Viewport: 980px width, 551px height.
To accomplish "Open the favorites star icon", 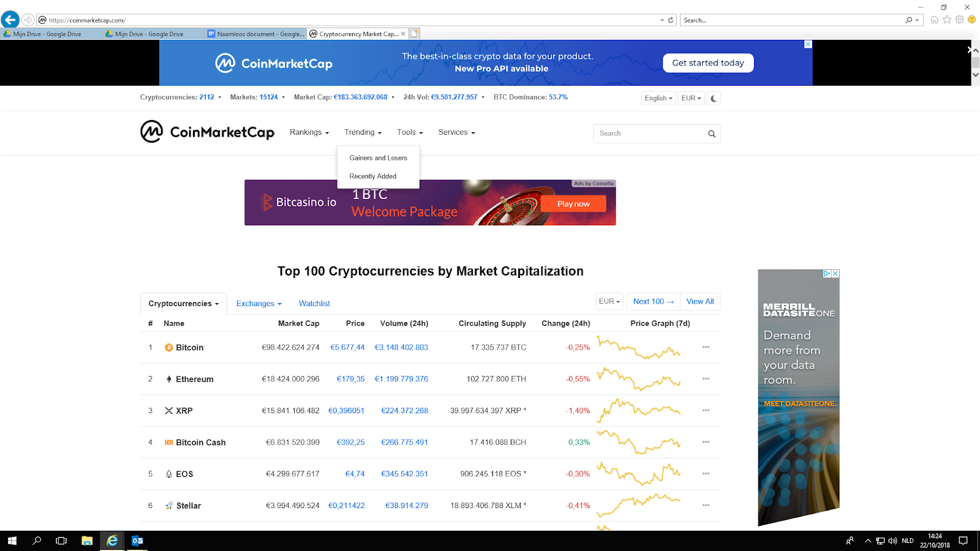I will click(x=947, y=20).
